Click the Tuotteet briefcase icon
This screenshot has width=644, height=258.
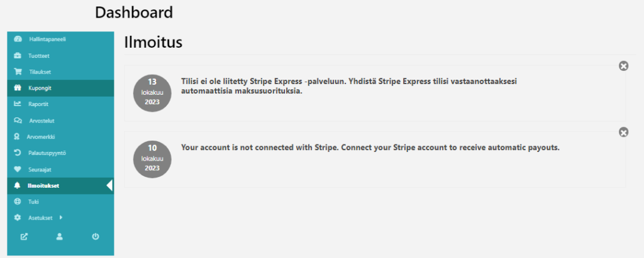click(x=18, y=55)
